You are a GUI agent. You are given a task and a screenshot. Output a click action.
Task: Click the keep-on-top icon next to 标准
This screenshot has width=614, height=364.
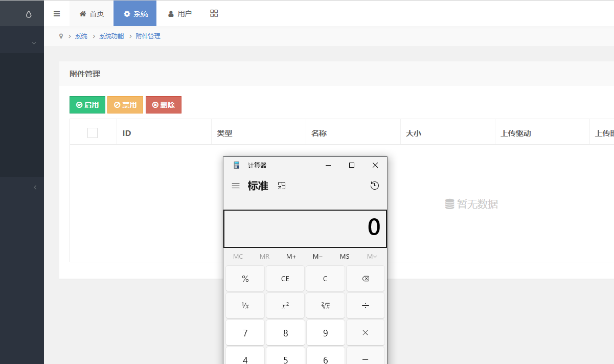point(282,186)
